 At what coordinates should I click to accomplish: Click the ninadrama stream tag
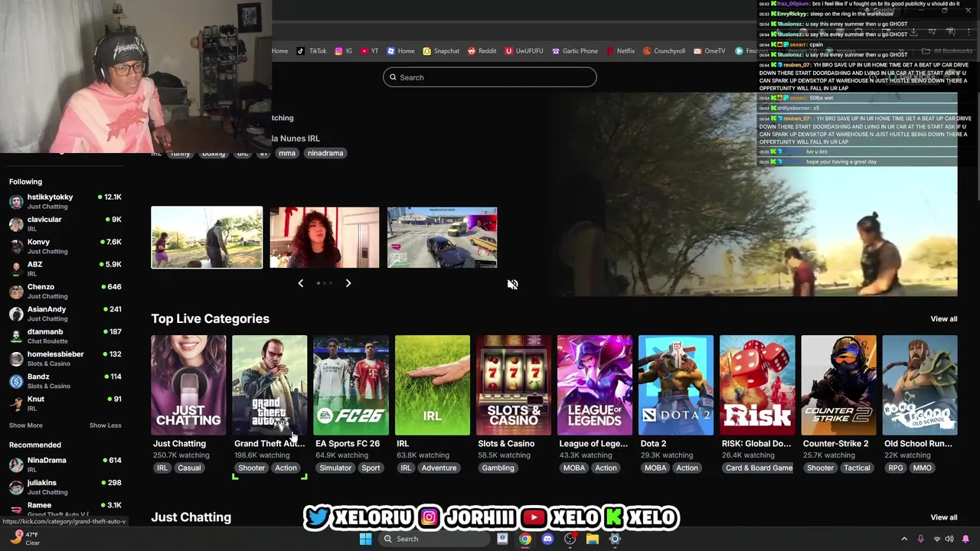(325, 153)
